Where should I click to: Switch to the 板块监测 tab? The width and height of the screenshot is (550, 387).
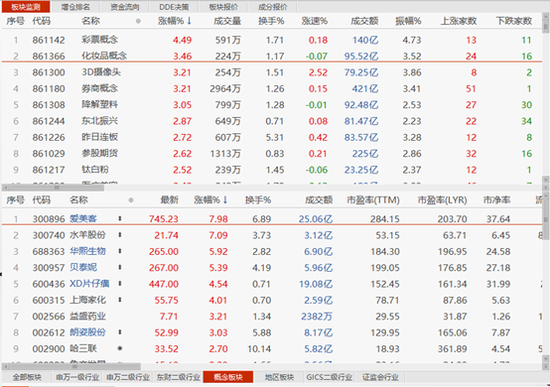point(26,7)
